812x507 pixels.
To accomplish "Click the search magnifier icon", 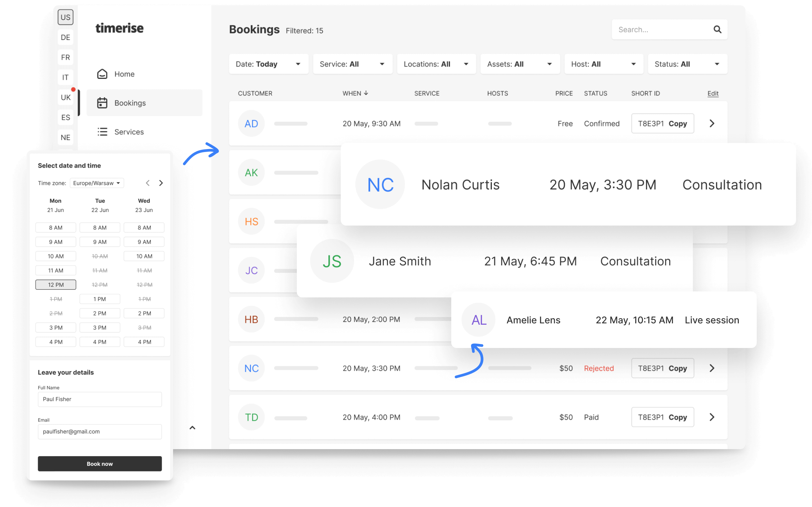I will click(717, 30).
